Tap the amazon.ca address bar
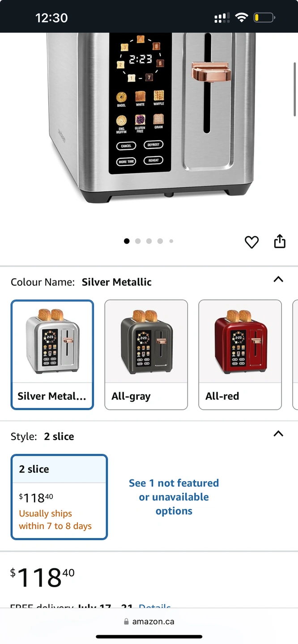Screen dimensions: 298x644 149,622
